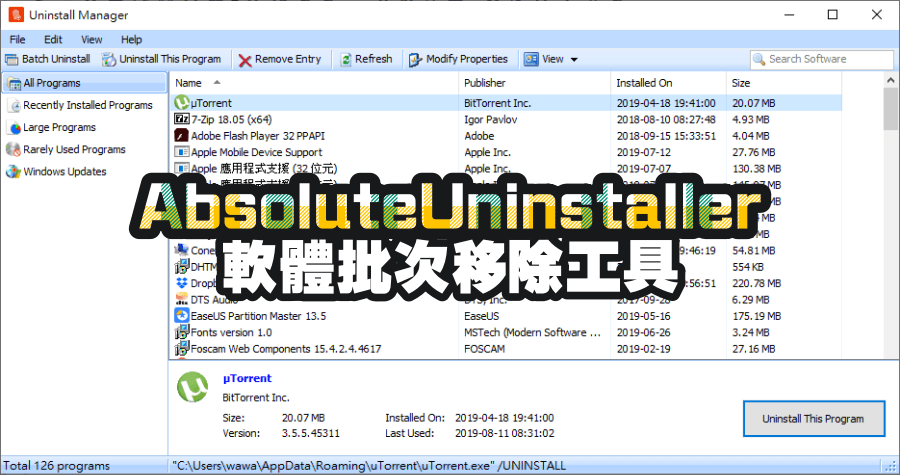The height and width of the screenshot is (475, 900).
Task: Maximize the Uninstall Manager window
Action: point(833,15)
